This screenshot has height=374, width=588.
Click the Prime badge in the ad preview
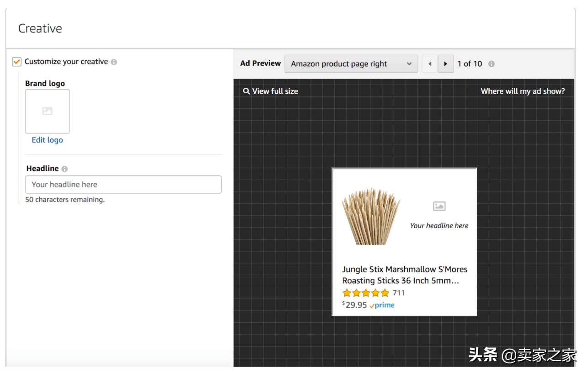click(x=382, y=305)
